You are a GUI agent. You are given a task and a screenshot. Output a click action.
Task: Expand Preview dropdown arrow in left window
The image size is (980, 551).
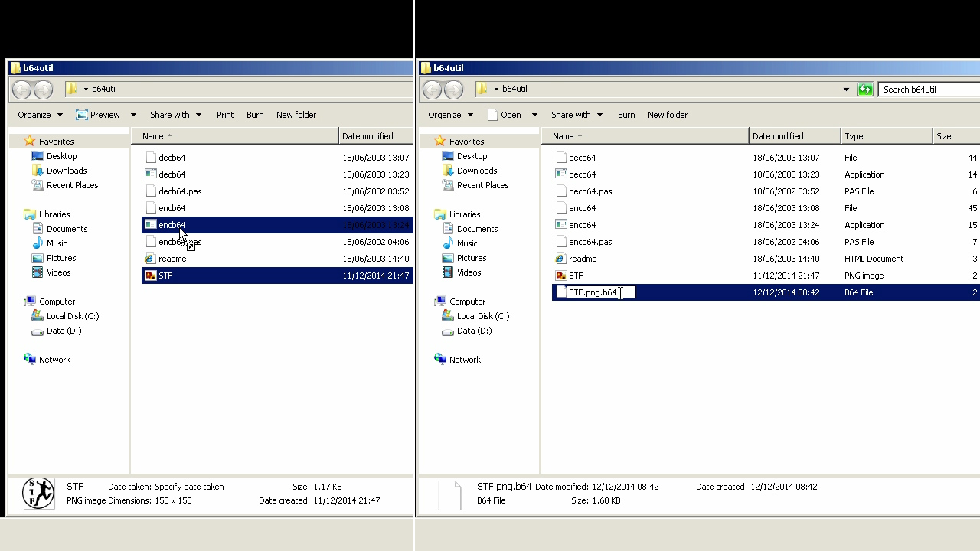(x=133, y=115)
